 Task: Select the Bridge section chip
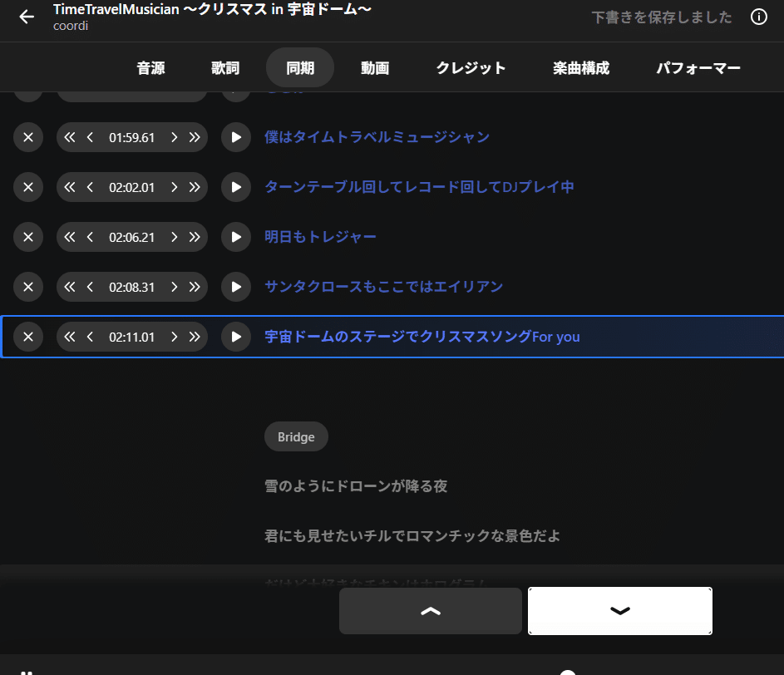pyautogui.click(x=296, y=436)
